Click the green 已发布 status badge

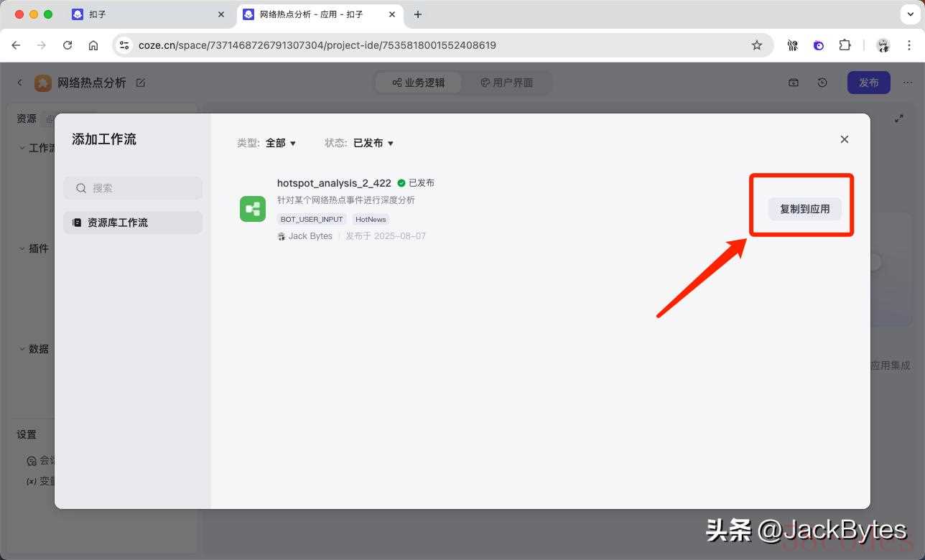pyautogui.click(x=416, y=183)
